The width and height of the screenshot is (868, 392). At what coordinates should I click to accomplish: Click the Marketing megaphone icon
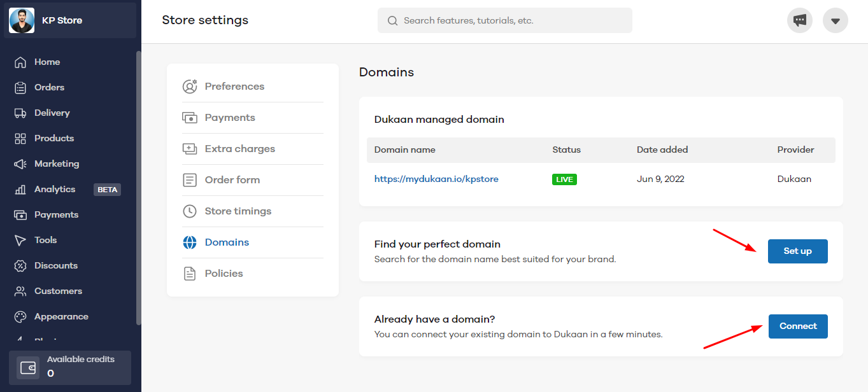point(21,164)
